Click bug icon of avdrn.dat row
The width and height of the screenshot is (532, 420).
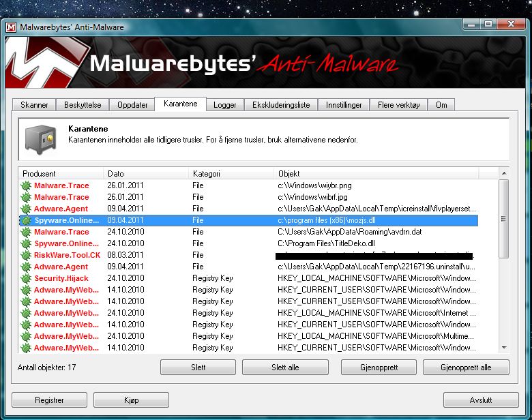point(26,232)
